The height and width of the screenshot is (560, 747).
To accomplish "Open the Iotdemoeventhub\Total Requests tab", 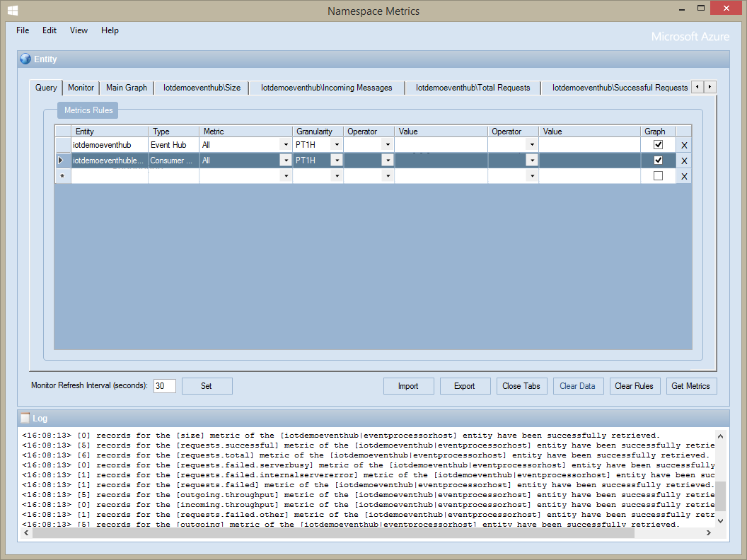I will tap(473, 88).
